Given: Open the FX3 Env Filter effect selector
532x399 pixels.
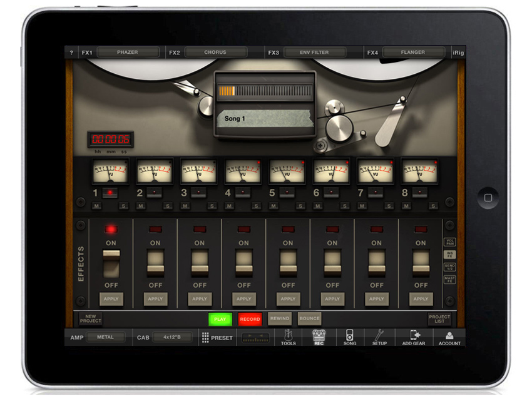Looking at the screenshot, I should (x=315, y=52).
